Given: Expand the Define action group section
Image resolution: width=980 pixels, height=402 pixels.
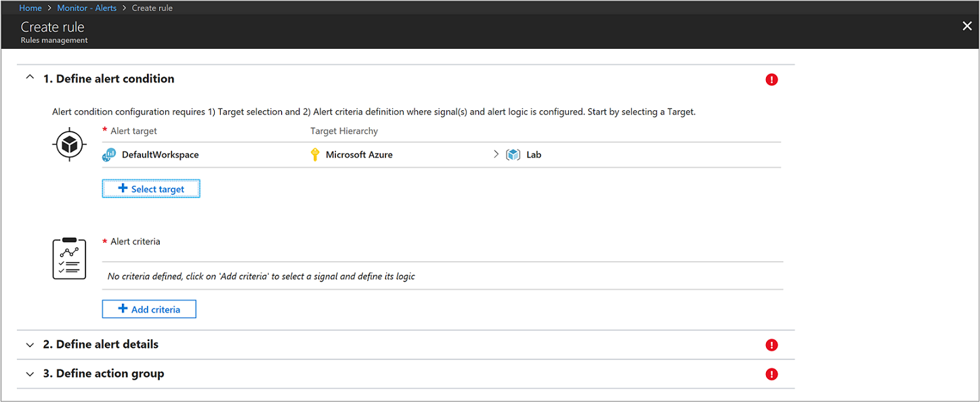Looking at the screenshot, I should point(29,374).
